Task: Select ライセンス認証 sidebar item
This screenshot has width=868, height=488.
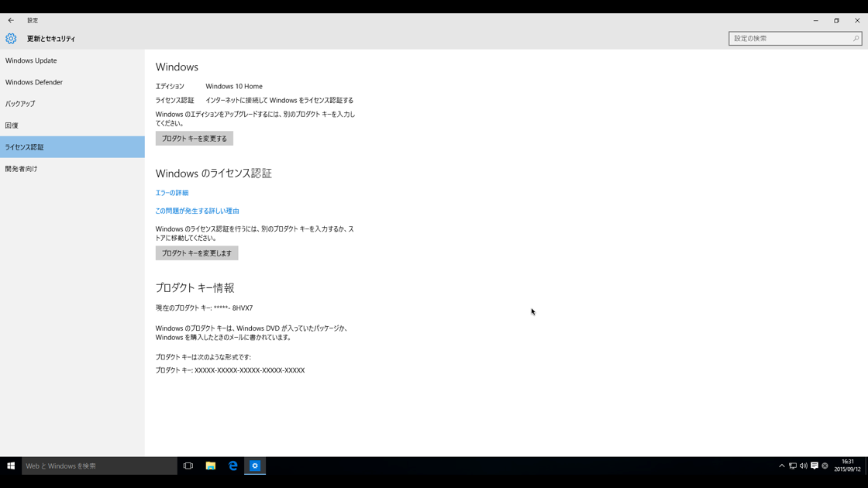Action: point(72,147)
